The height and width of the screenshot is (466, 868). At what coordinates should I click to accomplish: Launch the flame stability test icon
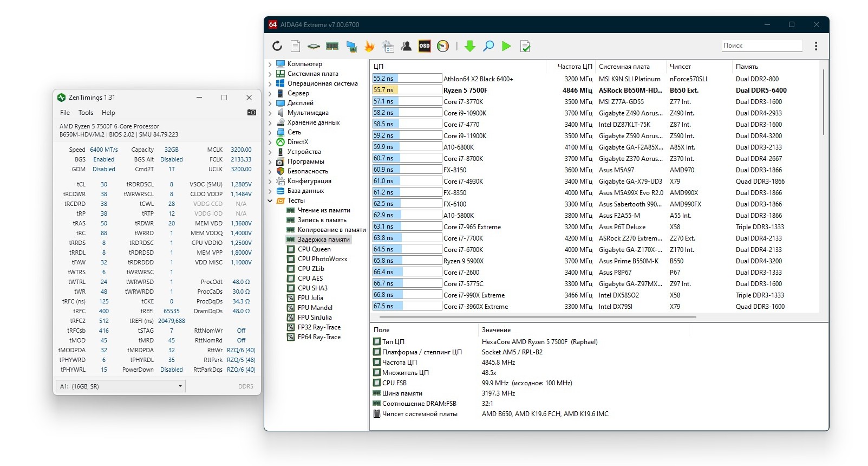(370, 46)
